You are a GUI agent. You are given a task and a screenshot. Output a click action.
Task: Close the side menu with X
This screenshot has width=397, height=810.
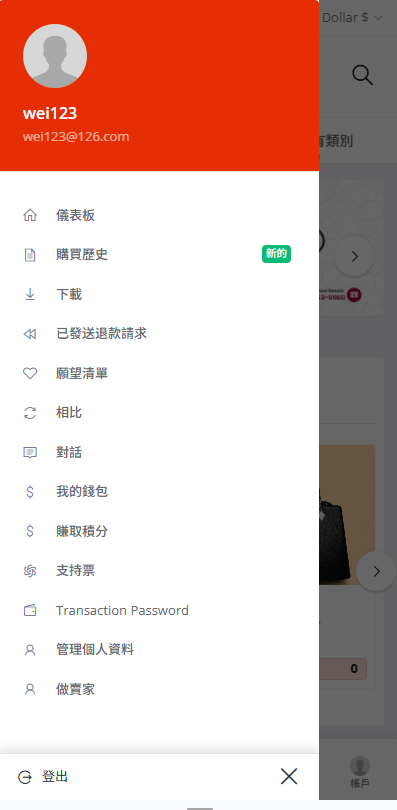pos(289,776)
